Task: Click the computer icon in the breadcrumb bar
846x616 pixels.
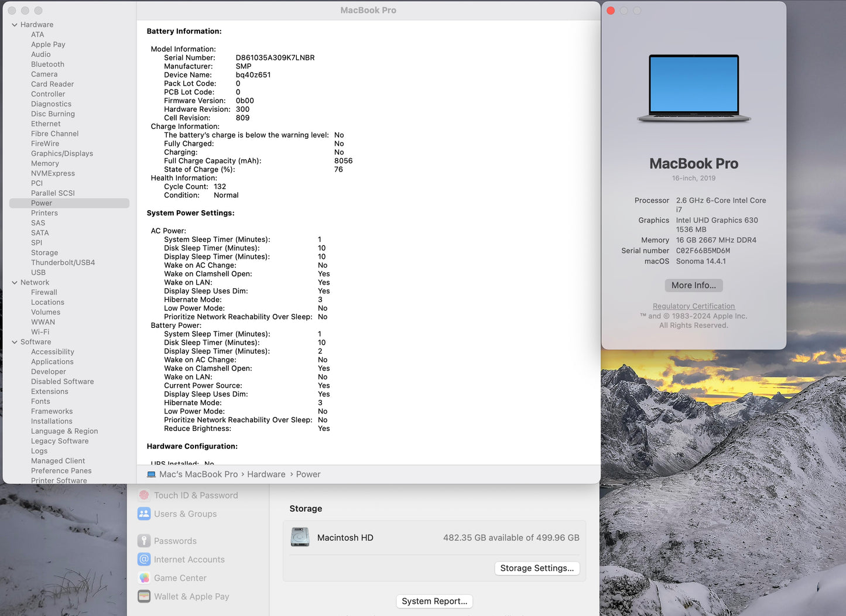Action: pos(150,474)
